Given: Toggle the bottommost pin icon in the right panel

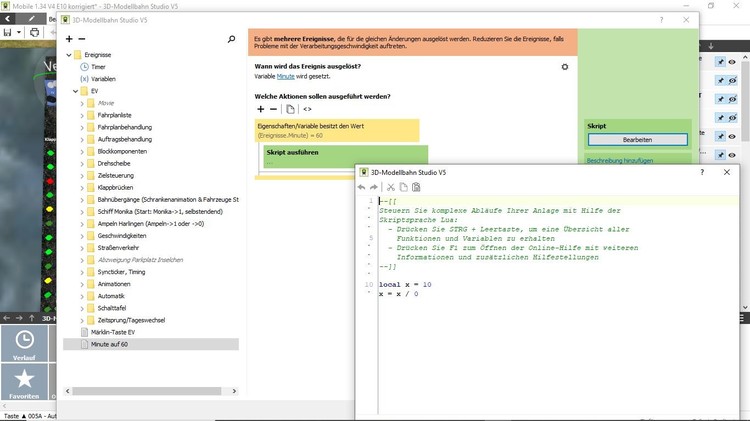Looking at the screenshot, I should pos(720,155).
